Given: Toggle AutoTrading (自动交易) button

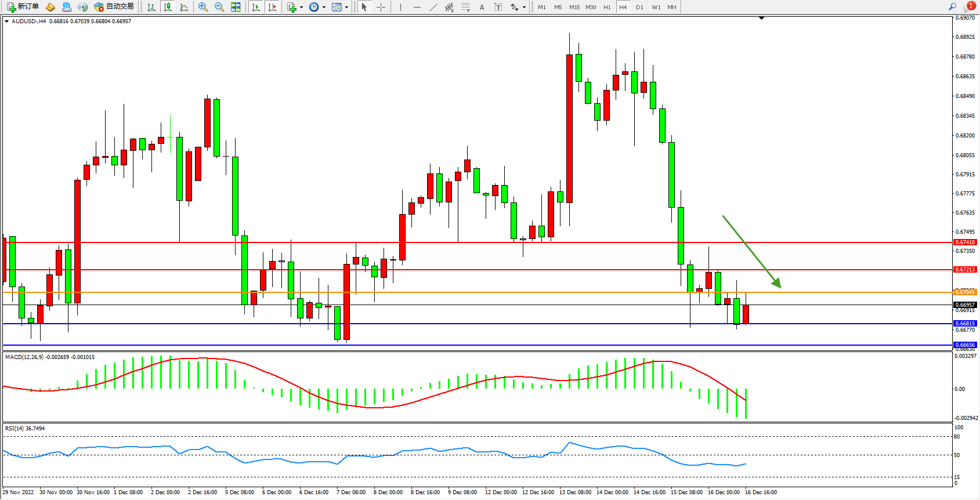Looking at the screenshot, I should tap(114, 7).
